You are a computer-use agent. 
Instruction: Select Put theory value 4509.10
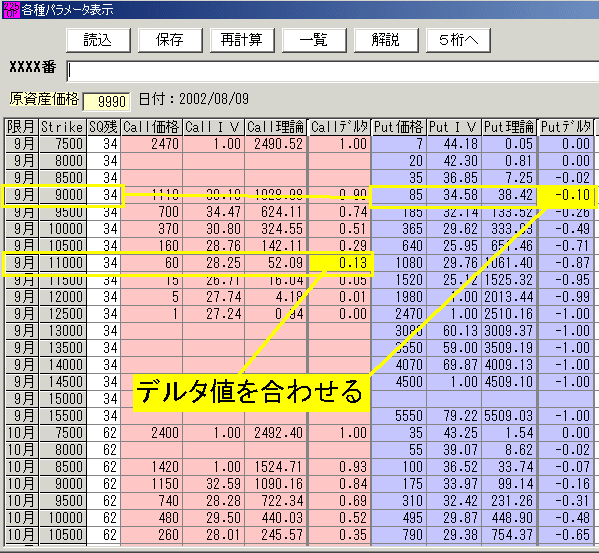point(509,382)
